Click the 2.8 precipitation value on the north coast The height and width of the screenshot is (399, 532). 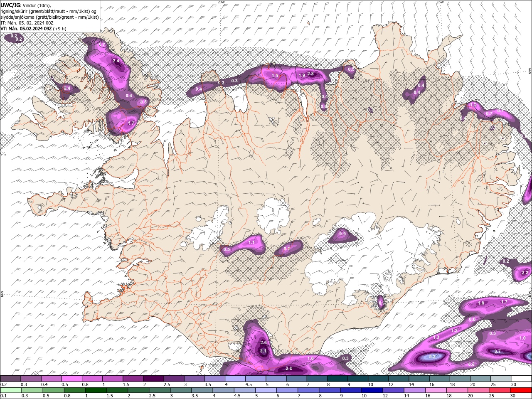click(x=310, y=74)
